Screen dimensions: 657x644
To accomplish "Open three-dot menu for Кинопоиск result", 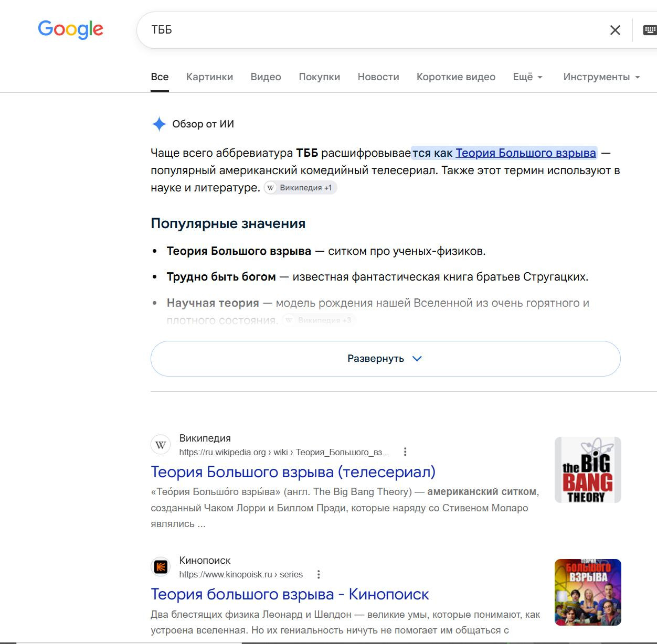I will coord(319,574).
